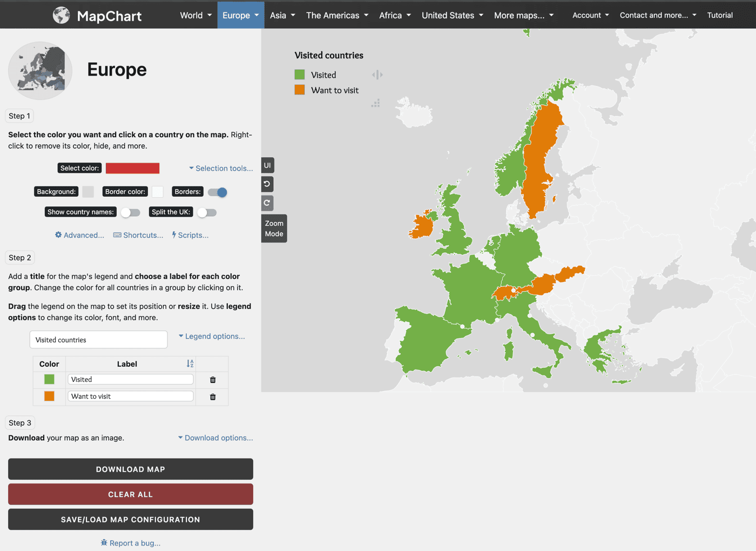Click the undo arrow icon beside the map
756x551 pixels.
(x=267, y=184)
